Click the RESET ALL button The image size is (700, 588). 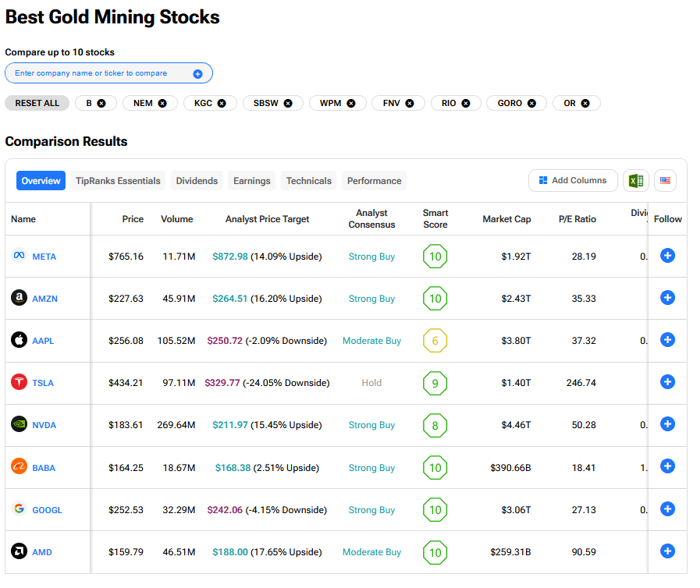pyautogui.click(x=37, y=103)
